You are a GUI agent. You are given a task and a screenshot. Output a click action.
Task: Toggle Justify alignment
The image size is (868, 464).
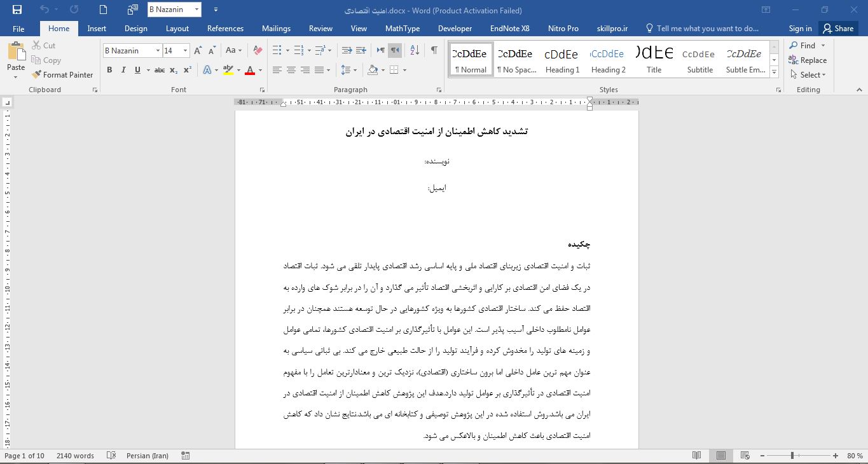(x=319, y=70)
